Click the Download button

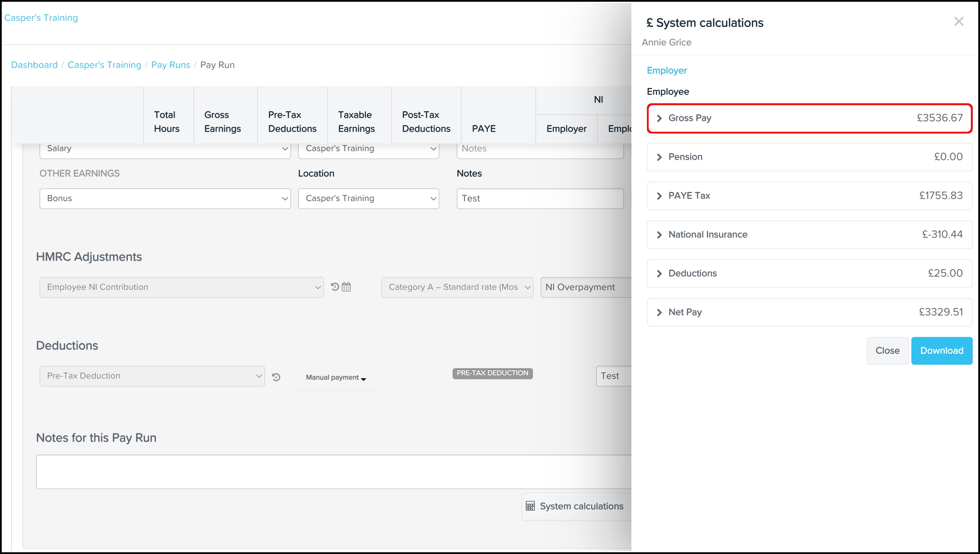pos(941,350)
